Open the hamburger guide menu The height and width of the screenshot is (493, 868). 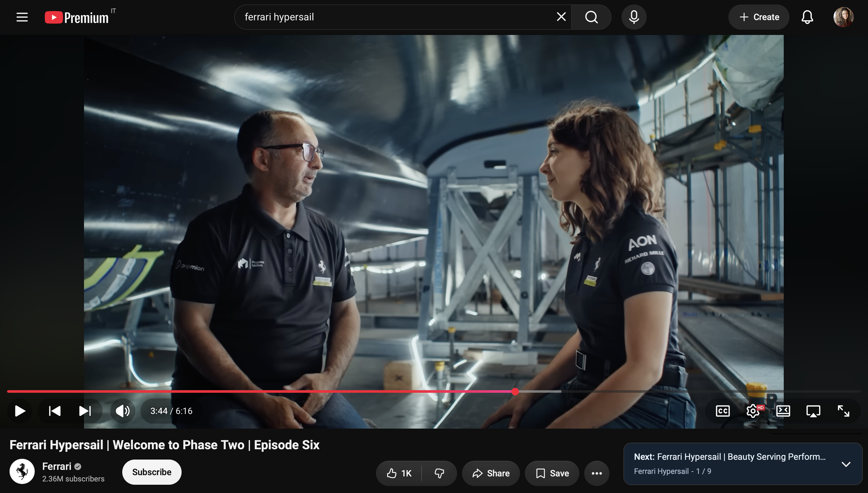pos(22,17)
